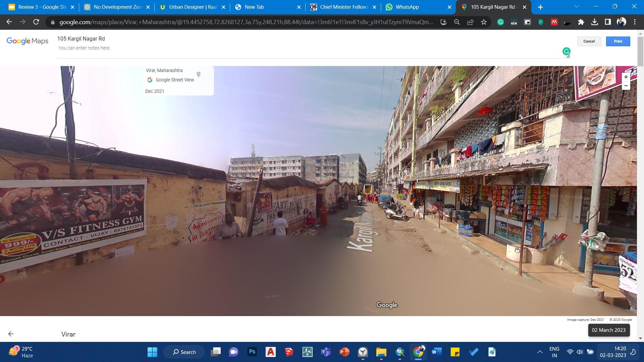Viewport: 644px width, 362px height.
Task: Open the Chrome three-dot menu
Action: [635, 22]
